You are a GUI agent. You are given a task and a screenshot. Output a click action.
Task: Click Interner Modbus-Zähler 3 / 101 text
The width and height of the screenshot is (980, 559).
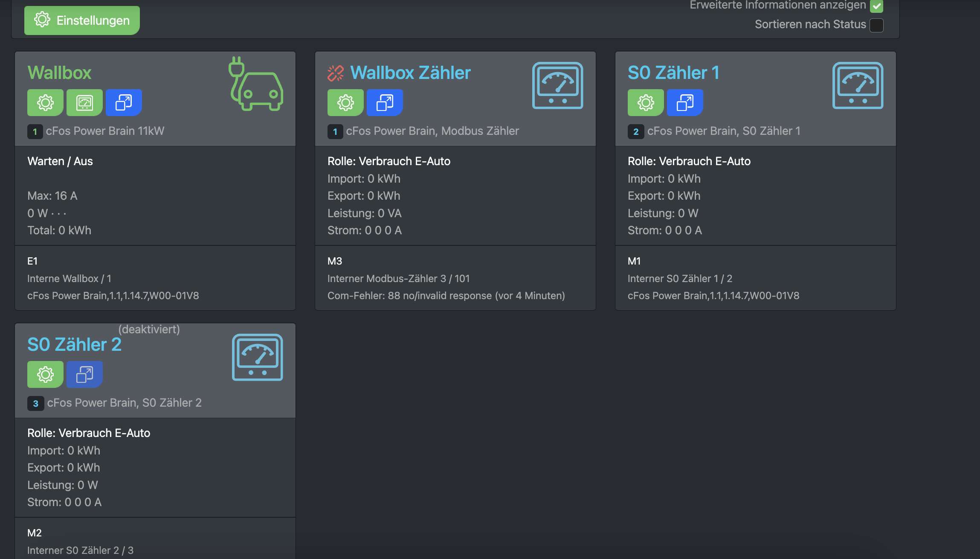tap(398, 279)
